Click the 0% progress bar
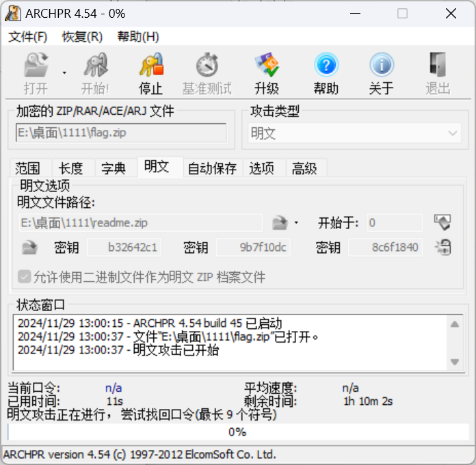Viewport: 476px width, 465px height. (238, 432)
